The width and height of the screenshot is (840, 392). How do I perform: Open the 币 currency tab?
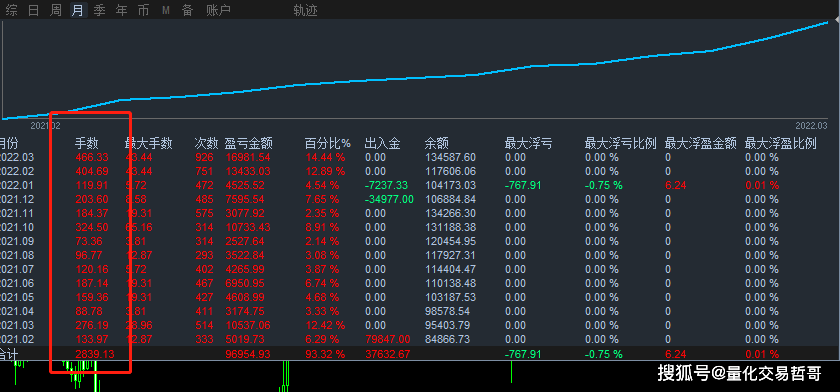[144, 11]
